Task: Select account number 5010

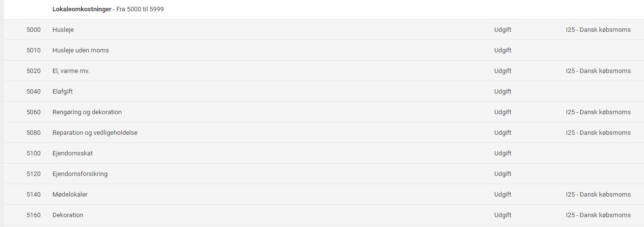Action: (33, 50)
